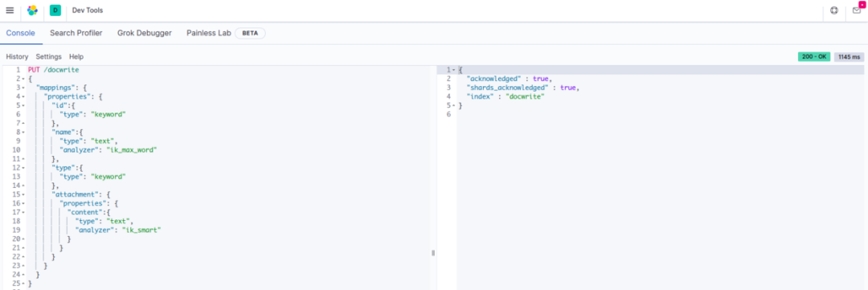
Task: Open console Help
Action: 76,56
